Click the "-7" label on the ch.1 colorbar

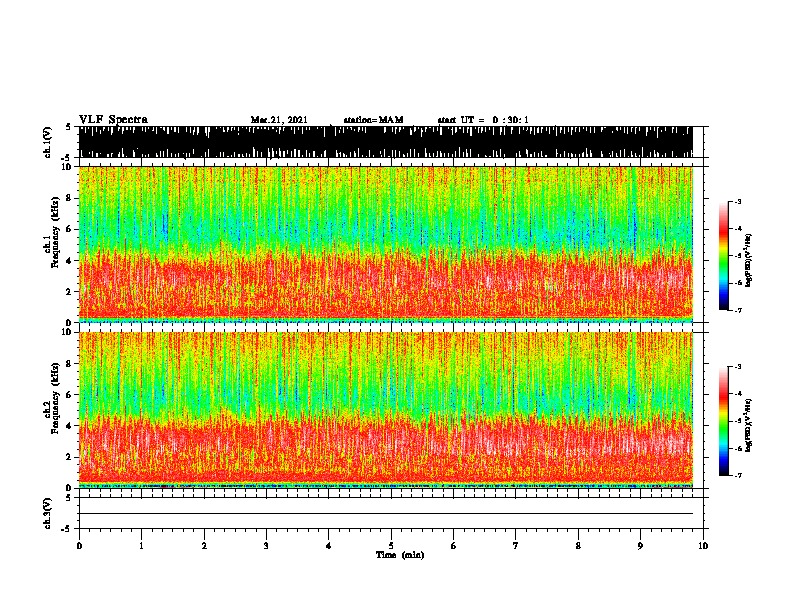pos(738,310)
